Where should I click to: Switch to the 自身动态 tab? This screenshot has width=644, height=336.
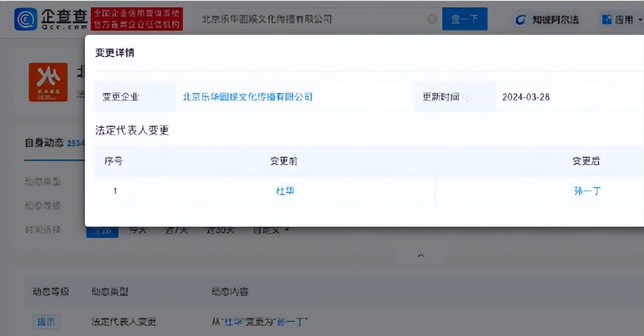(x=44, y=143)
